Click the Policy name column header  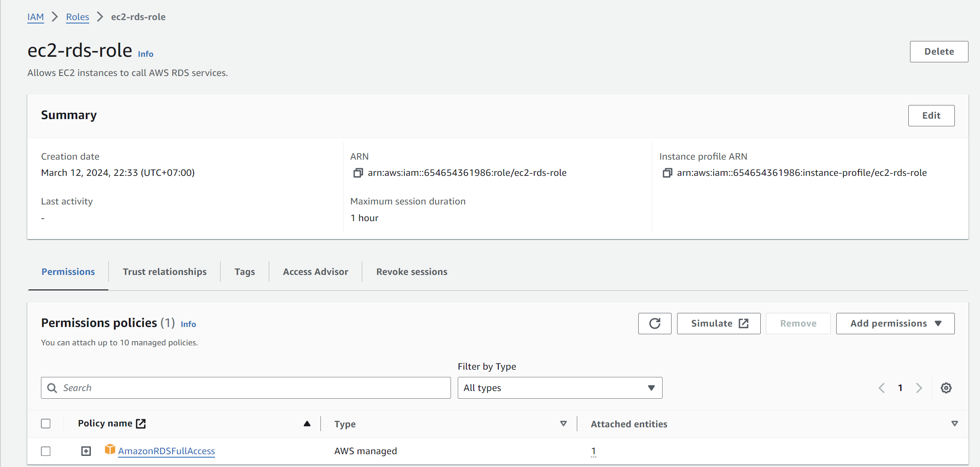point(105,423)
